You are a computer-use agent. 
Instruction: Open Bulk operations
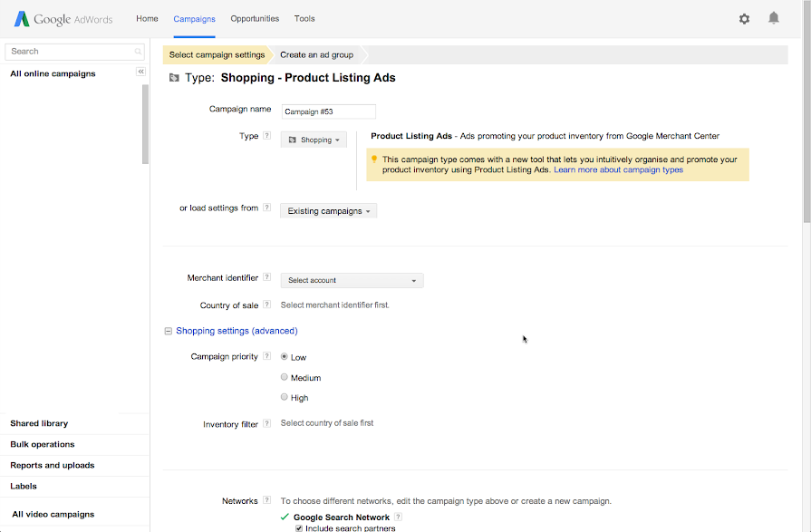click(43, 444)
